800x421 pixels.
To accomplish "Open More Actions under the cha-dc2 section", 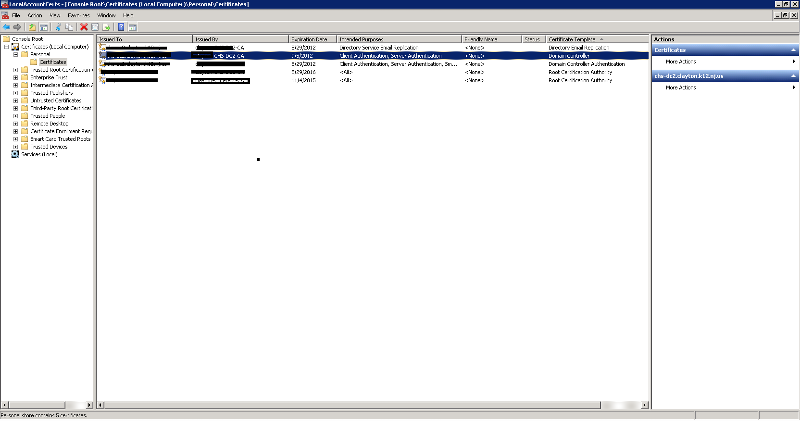I will (x=681, y=88).
